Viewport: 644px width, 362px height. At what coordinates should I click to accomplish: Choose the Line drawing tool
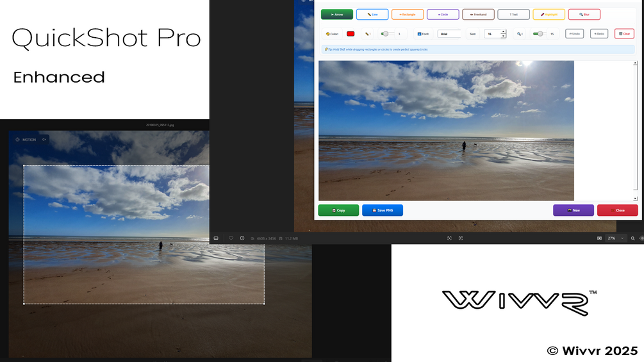(x=372, y=14)
